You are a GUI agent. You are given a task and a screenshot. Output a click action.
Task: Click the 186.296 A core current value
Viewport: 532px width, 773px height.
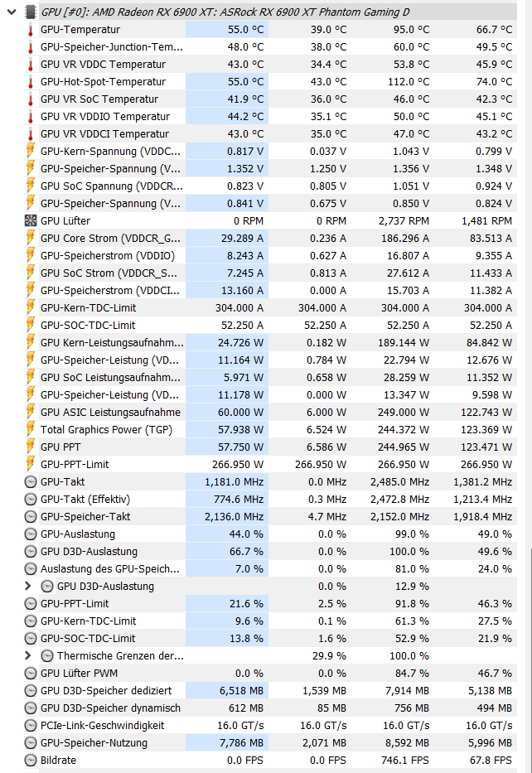click(x=405, y=238)
